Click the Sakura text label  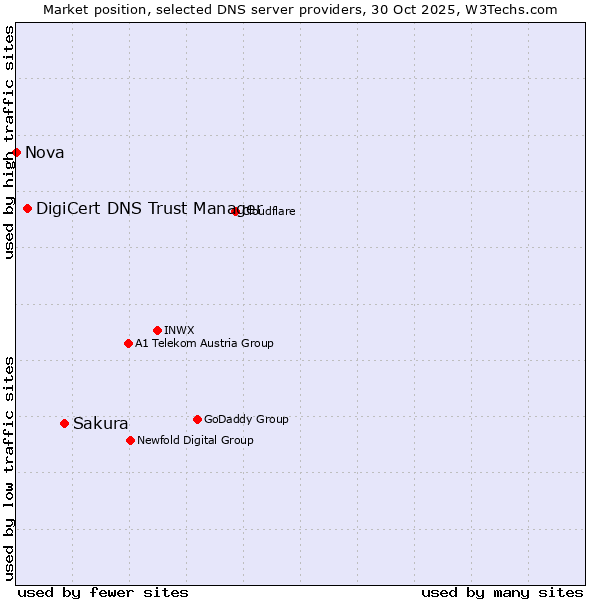(x=101, y=423)
